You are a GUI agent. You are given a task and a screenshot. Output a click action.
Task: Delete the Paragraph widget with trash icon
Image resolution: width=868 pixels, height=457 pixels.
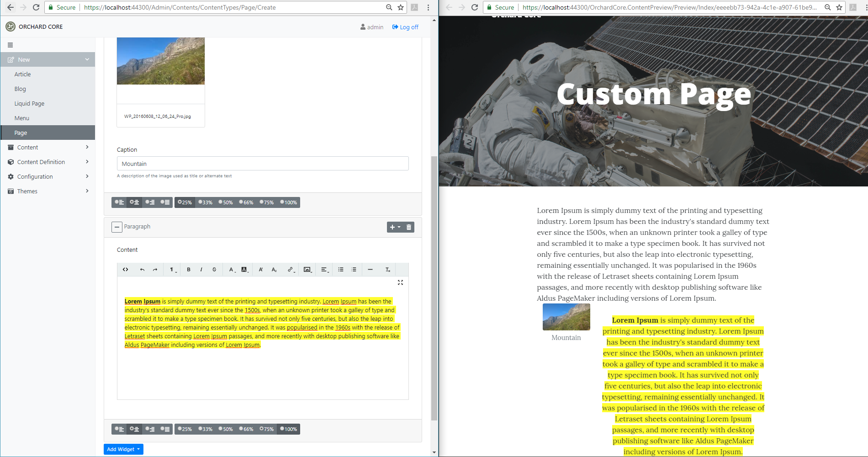409,227
